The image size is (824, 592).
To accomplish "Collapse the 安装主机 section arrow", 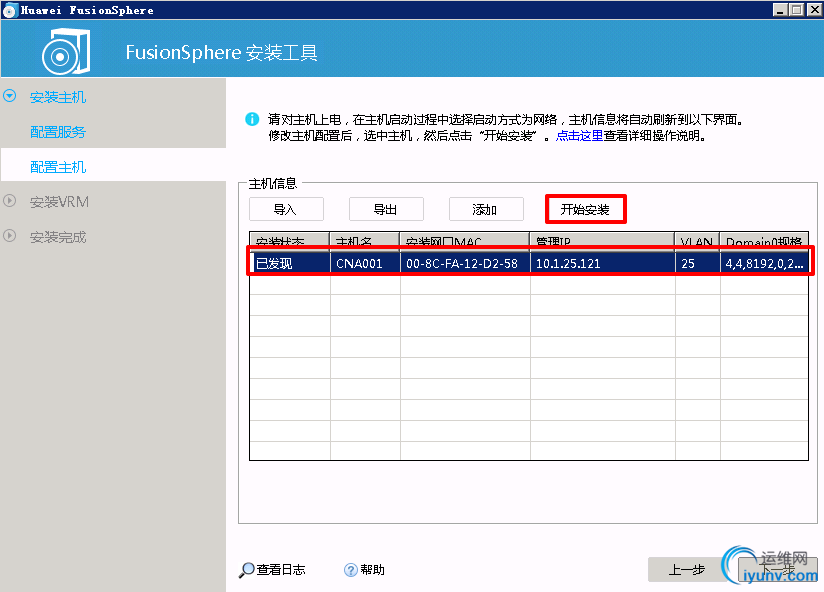I will click(9, 96).
